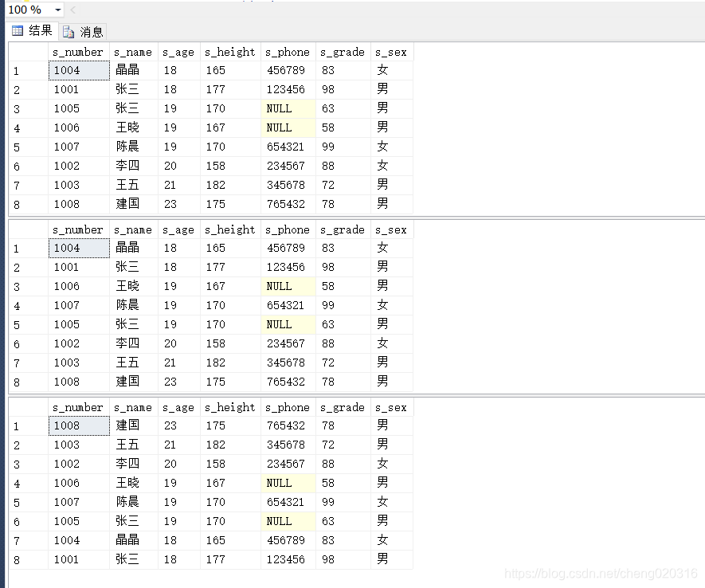This screenshot has height=588, width=705.
Task: Switch to the 消息 tab
Action: pos(83,31)
